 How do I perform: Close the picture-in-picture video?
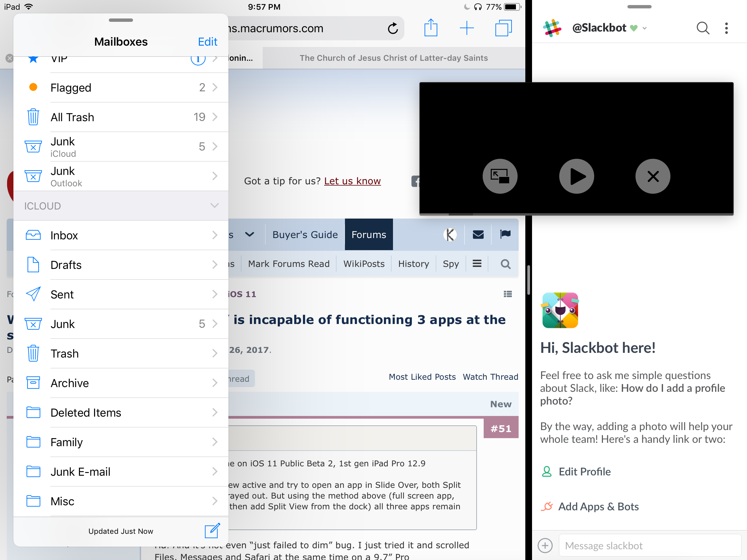tap(653, 176)
